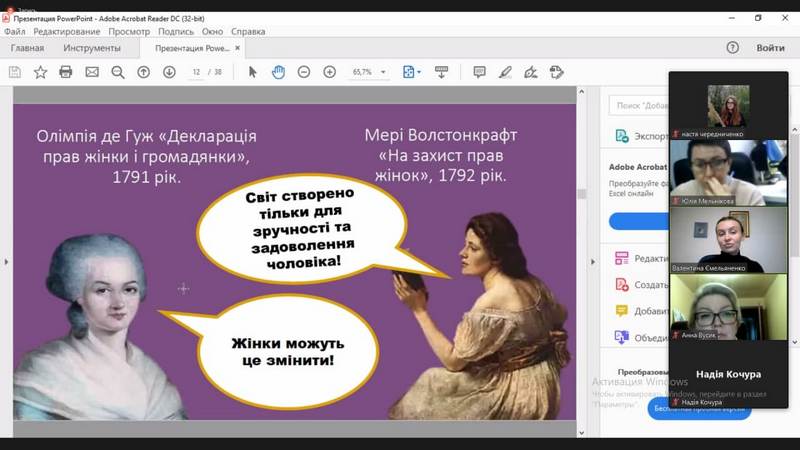800x450 pixels.
Task: Collapse the right tools pane arrow
Action: click(592, 262)
